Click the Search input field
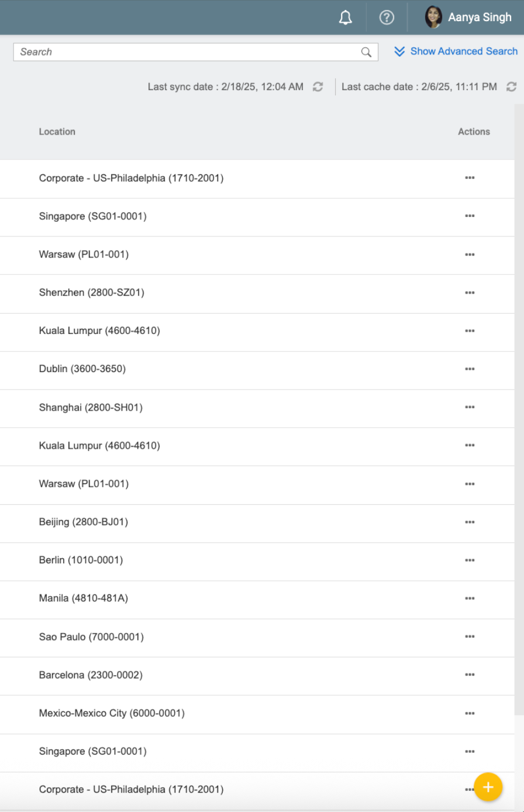 [187, 52]
